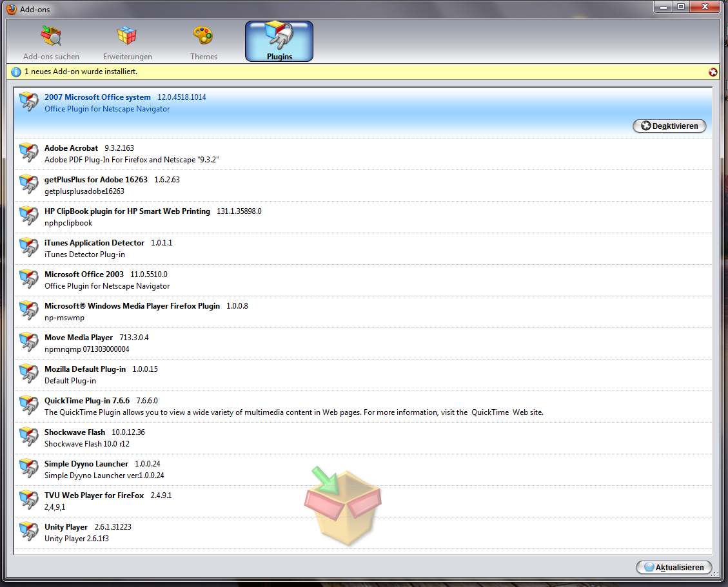Click the Move Media Player plugin icon
Viewport: 728px width, 587px height.
pyautogui.click(x=29, y=342)
